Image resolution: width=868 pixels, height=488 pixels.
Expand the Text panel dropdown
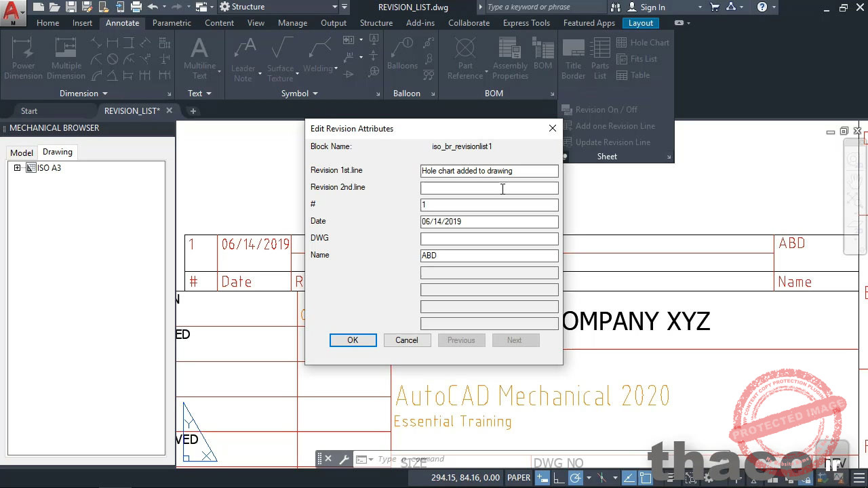(x=199, y=94)
